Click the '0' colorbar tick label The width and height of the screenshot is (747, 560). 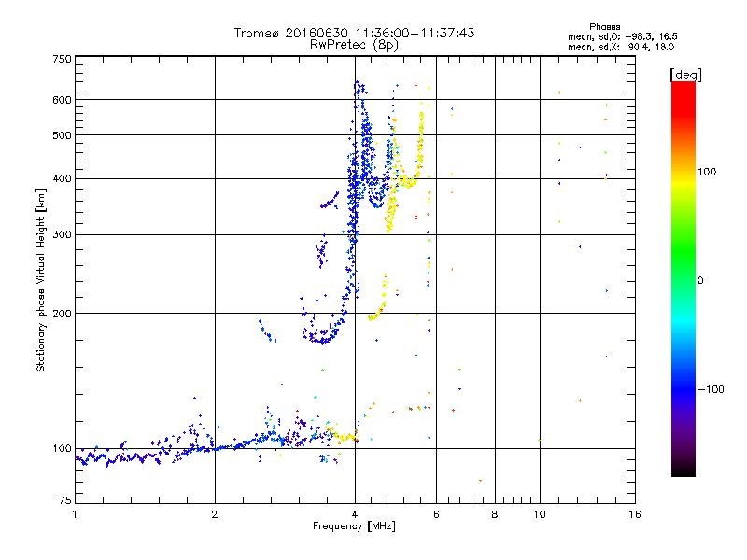700,281
